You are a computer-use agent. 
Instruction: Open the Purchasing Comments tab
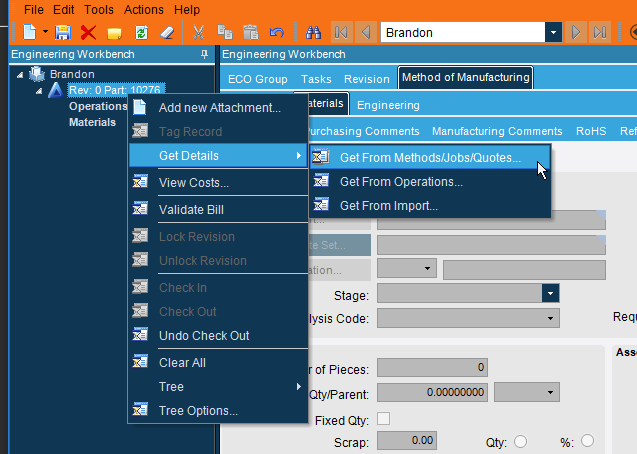[x=363, y=131]
